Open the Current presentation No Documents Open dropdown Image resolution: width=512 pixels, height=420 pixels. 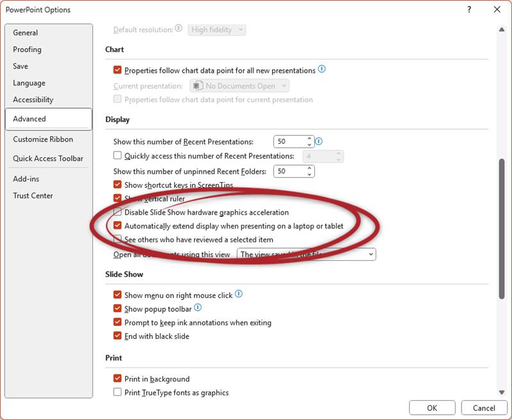click(x=239, y=86)
